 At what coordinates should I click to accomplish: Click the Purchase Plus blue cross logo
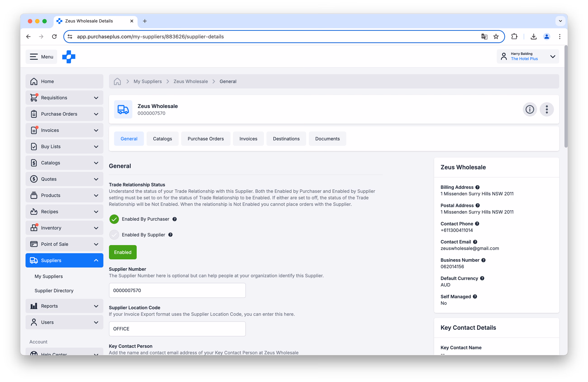(69, 57)
